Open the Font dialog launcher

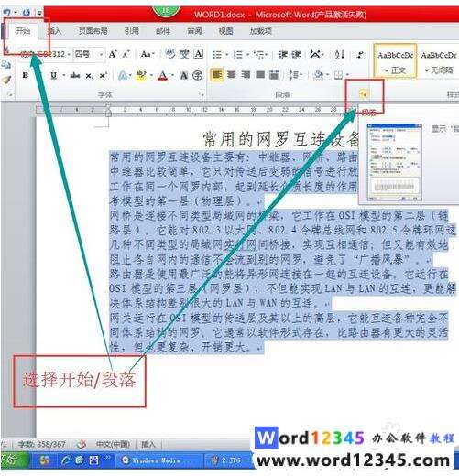pyautogui.click(x=202, y=94)
